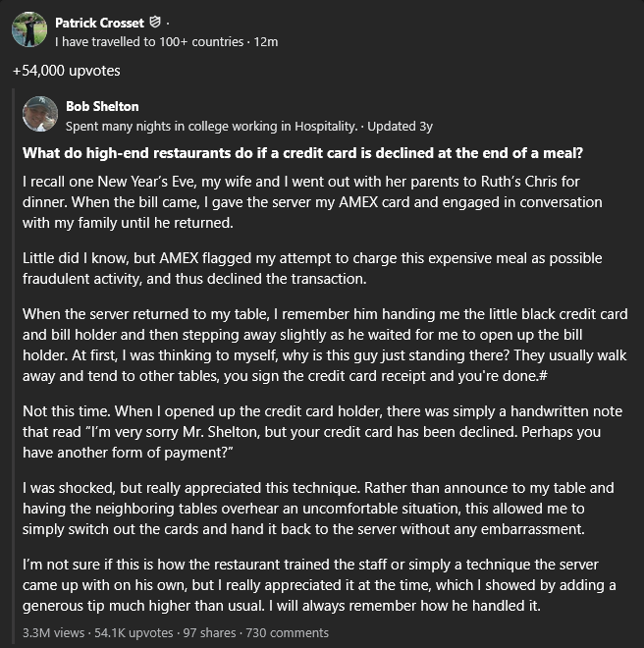Viewport: 644px width, 648px height.
Task: Click the final paragraph about generous tip
Action: [x=319, y=585]
